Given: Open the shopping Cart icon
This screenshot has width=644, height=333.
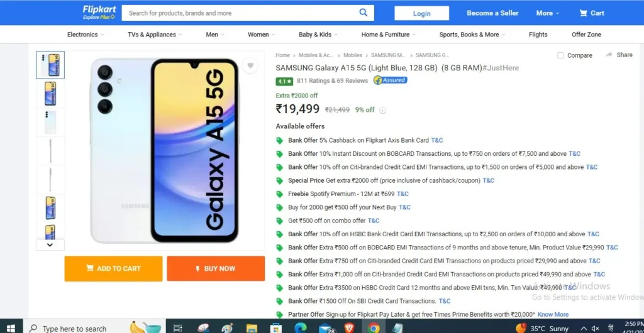Looking at the screenshot, I should [583, 13].
